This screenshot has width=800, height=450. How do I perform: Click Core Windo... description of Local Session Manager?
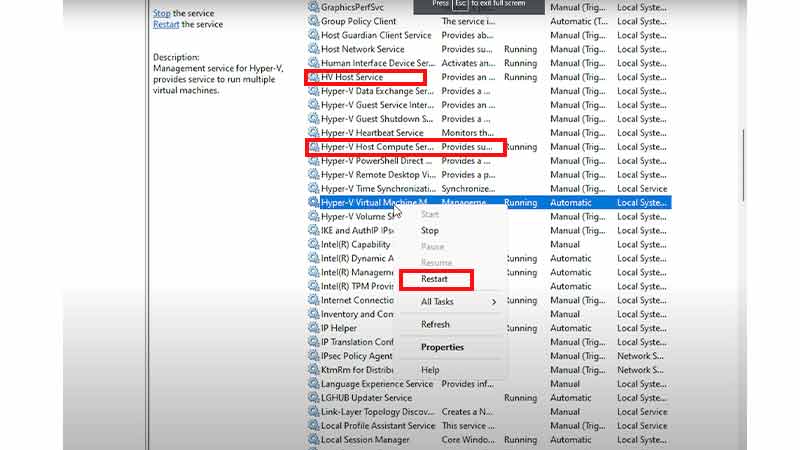[468, 439]
